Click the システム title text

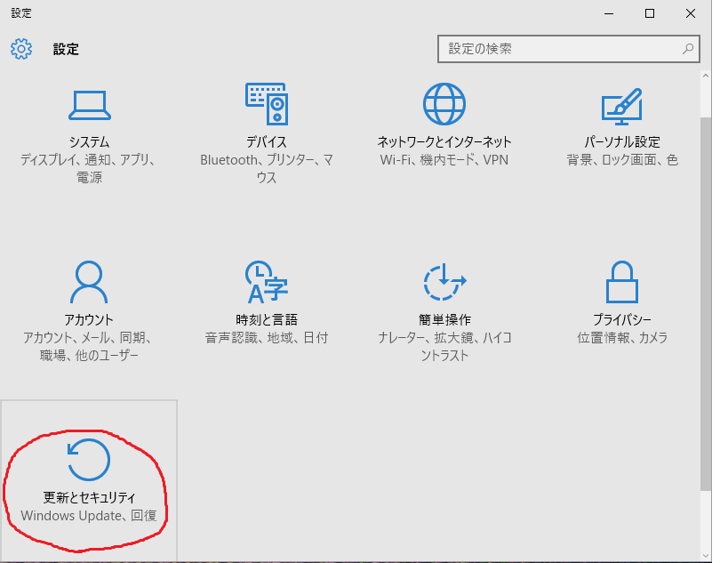[x=89, y=141]
